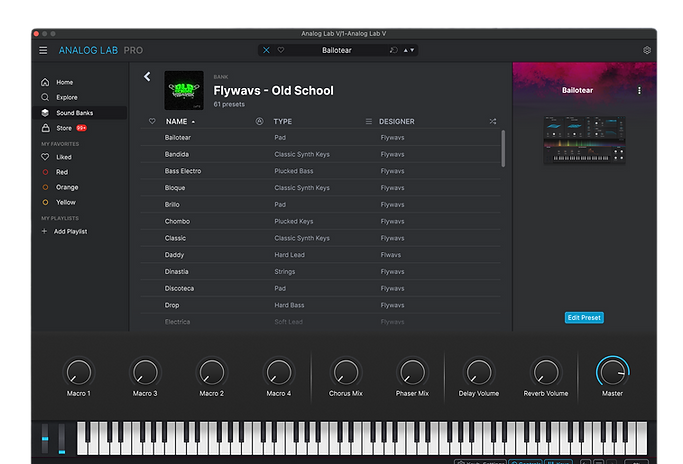This screenshot has height=464, width=683.
Task: Go to Home in the sidebar
Action: [x=80, y=82]
